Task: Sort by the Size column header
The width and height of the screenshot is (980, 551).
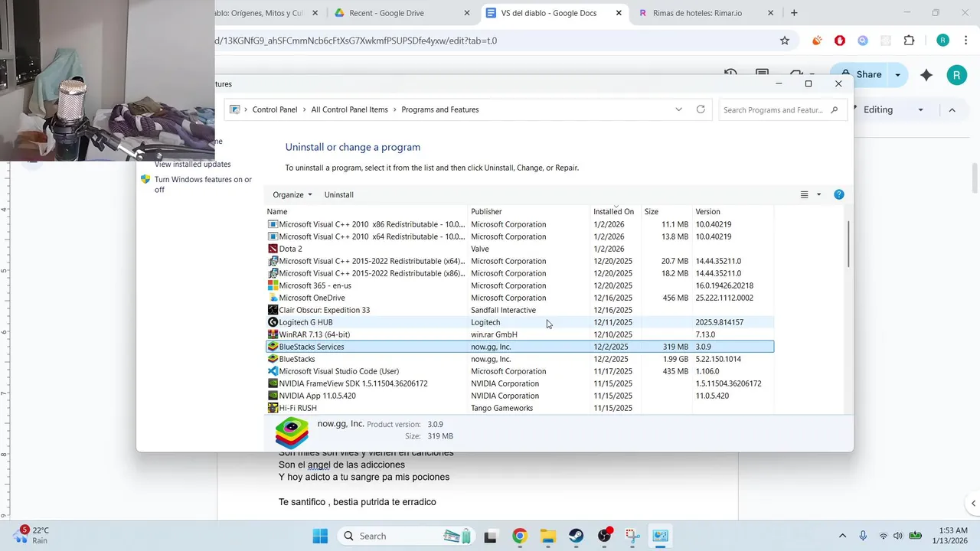Action: point(666,211)
